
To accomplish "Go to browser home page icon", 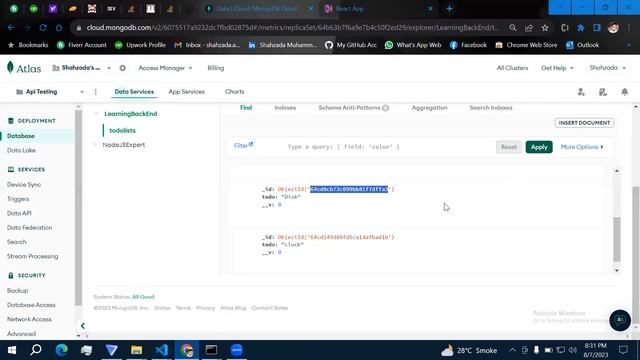I will (59, 28).
